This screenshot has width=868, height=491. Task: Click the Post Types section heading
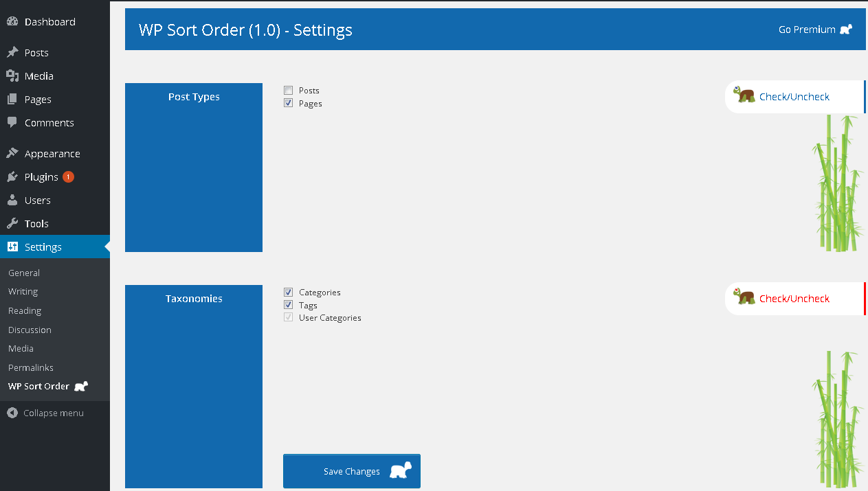[194, 97]
